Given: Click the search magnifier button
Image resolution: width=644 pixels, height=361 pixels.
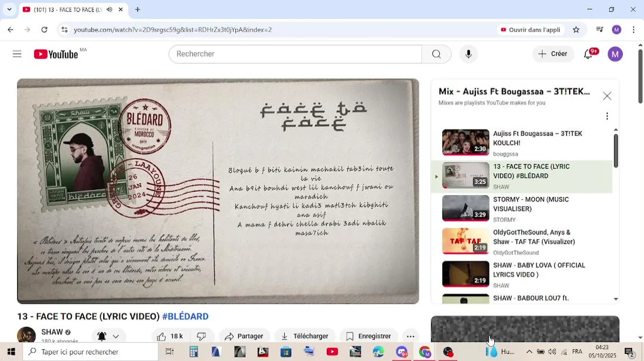Looking at the screenshot, I should 436,54.
